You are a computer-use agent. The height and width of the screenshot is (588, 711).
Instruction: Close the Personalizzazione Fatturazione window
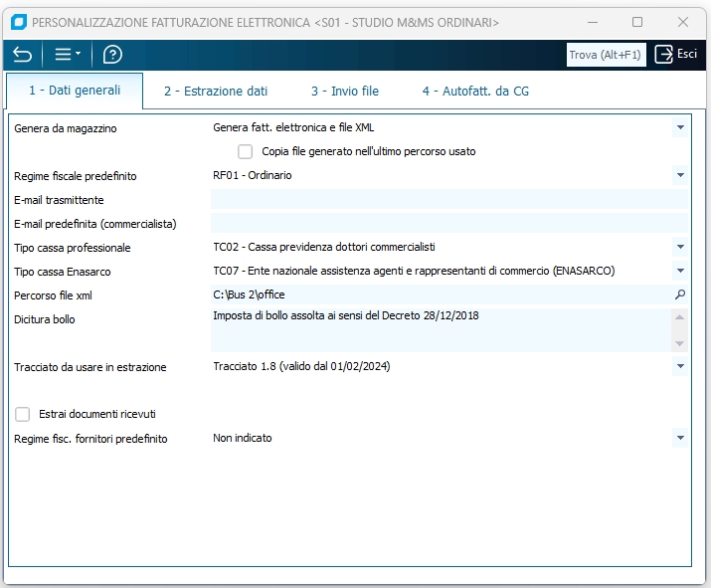683,22
